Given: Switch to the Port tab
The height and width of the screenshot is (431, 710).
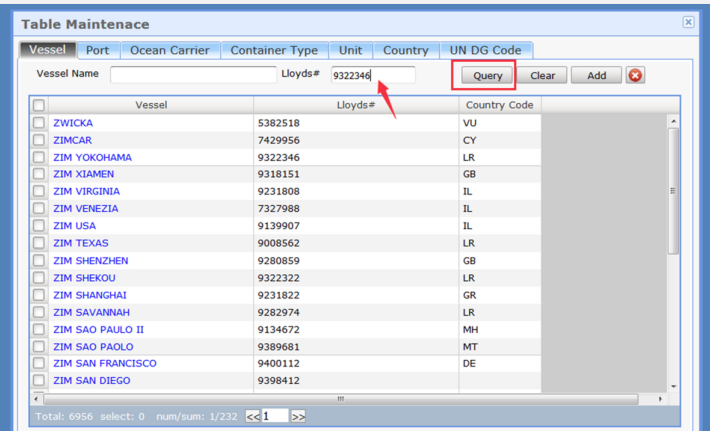Looking at the screenshot, I should [97, 50].
